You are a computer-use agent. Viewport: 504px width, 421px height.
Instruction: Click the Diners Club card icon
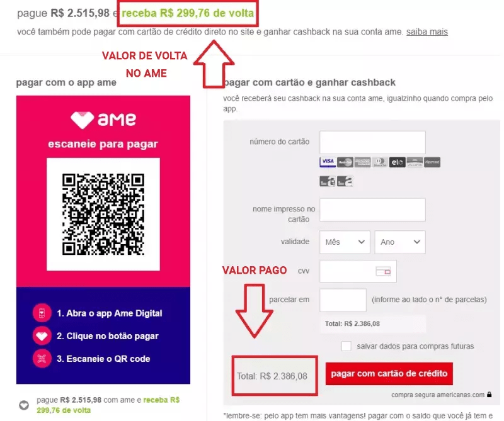click(380, 162)
